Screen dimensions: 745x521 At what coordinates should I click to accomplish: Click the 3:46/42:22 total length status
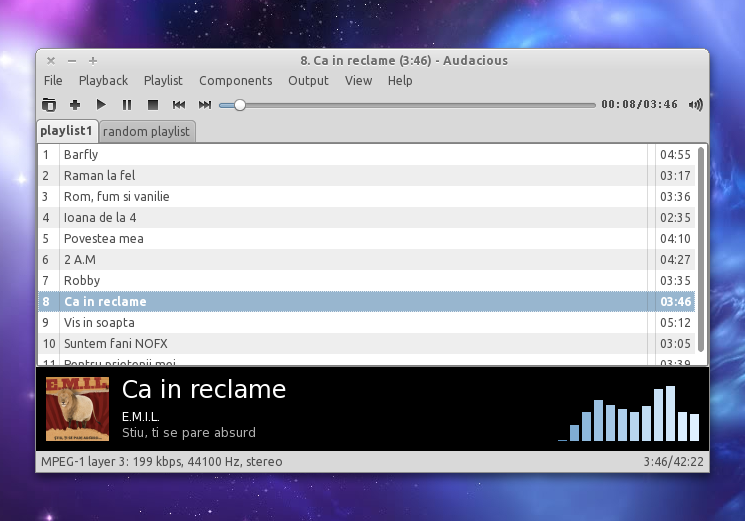pos(673,462)
